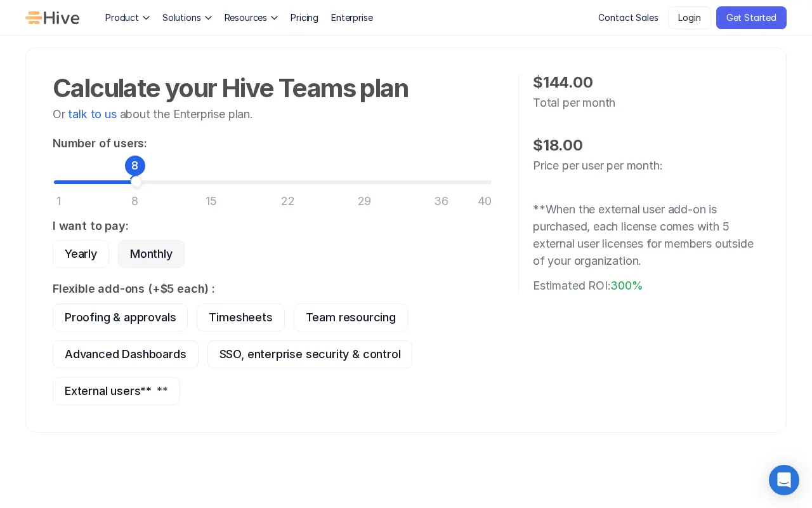Expand the Resources dropdown menu

point(251,18)
